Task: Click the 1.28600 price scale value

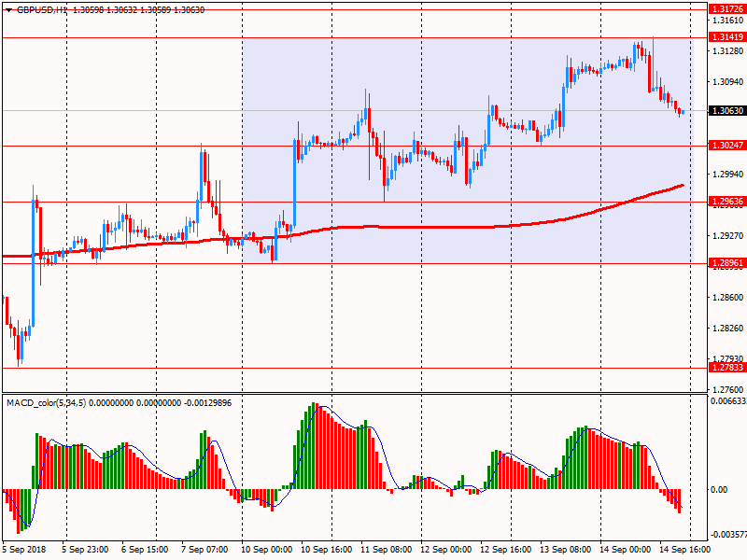Action: [x=728, y=297]
